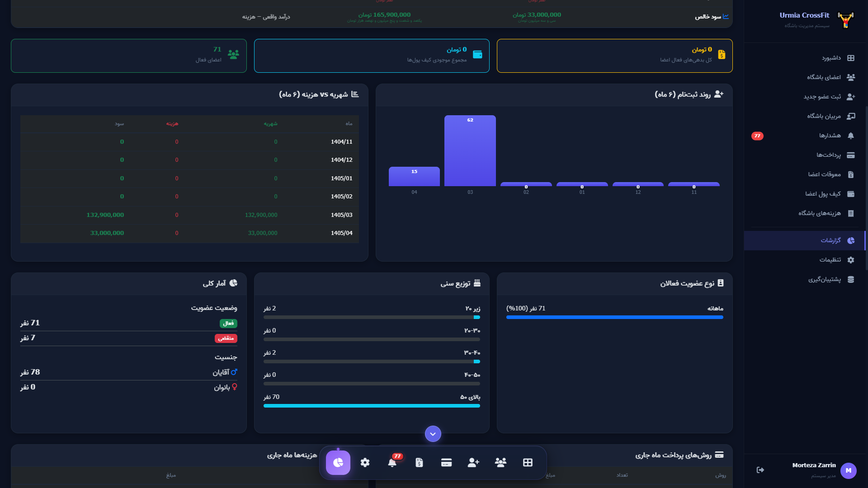
Task: Click cake icon beside توزیع سنی
Action: (x=477, y=283)
